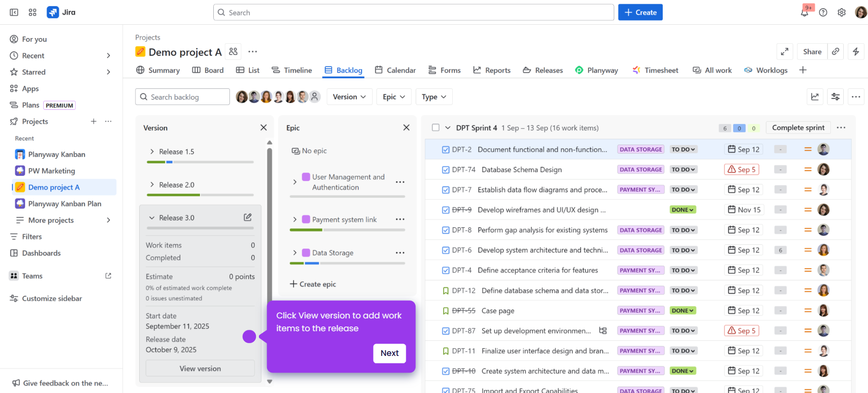868x393 pixels.
Task: Click View version button
Action: point(200,368)
